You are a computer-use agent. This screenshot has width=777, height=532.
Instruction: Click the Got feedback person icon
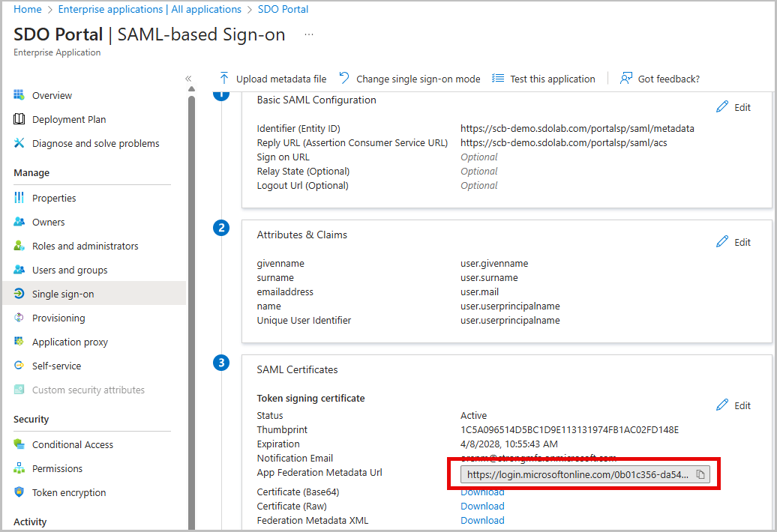click(625, 78)
